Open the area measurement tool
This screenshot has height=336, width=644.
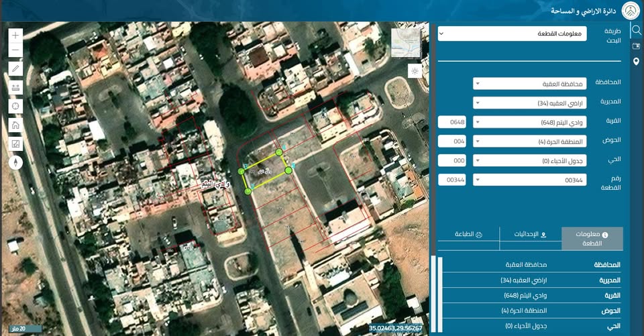pos(15,144)
